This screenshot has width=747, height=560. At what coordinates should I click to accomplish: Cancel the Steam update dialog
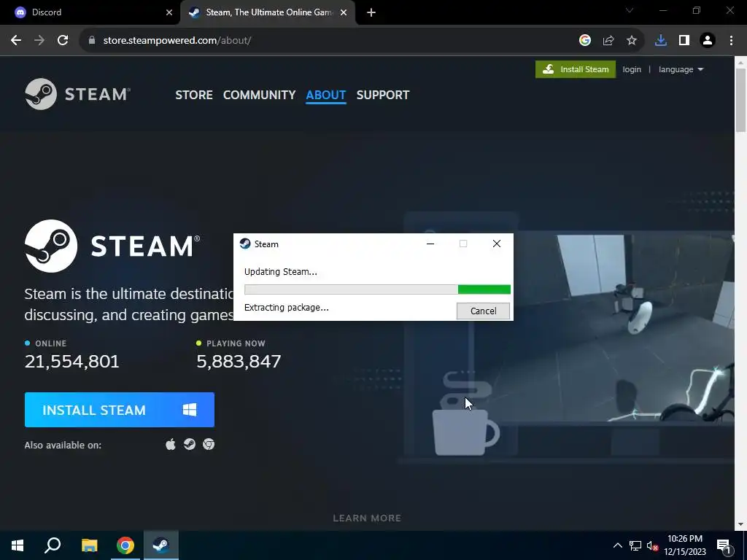tap(483, 311)
